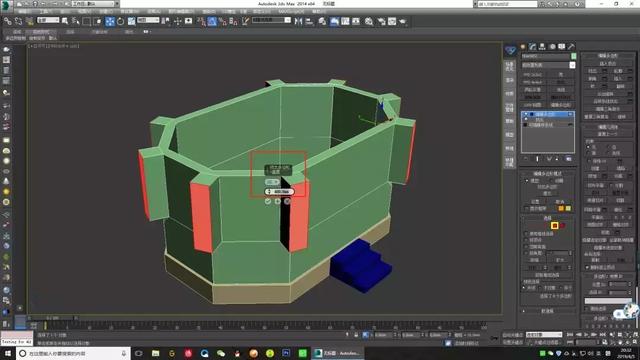Toggle the Angle Snap button
Screen dimensions: 640x360
tap(212, 21)
